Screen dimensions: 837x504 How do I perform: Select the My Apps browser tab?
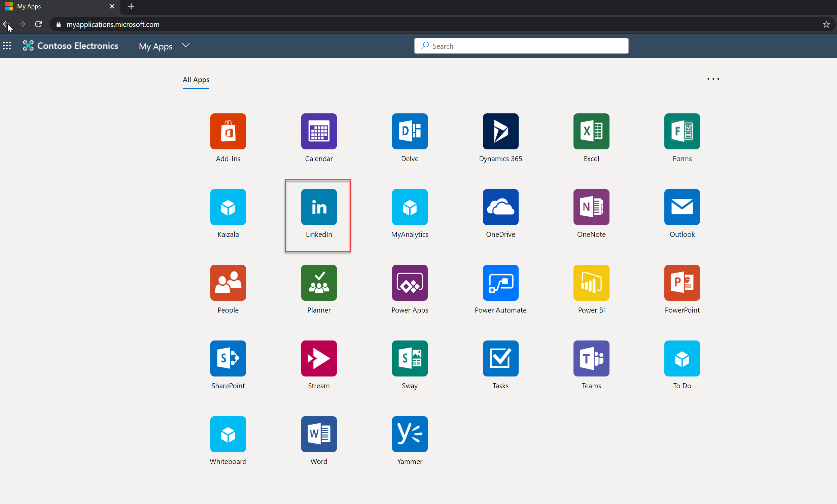pyautogui.click(x=60, y=6)
